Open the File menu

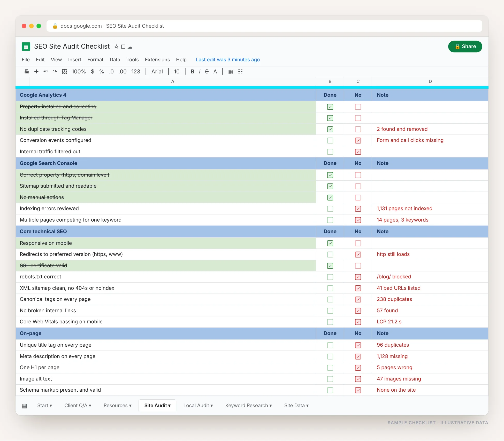26,60
